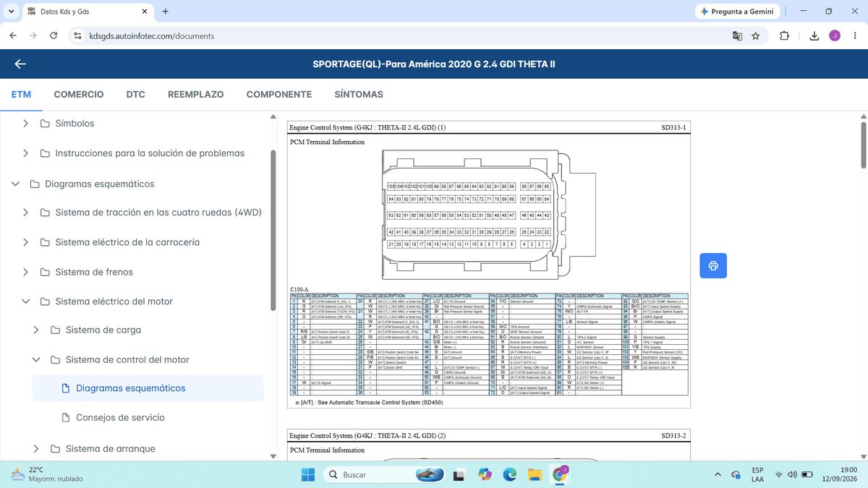Open the Chrome three-dot menu

click(x=854, y=36)
